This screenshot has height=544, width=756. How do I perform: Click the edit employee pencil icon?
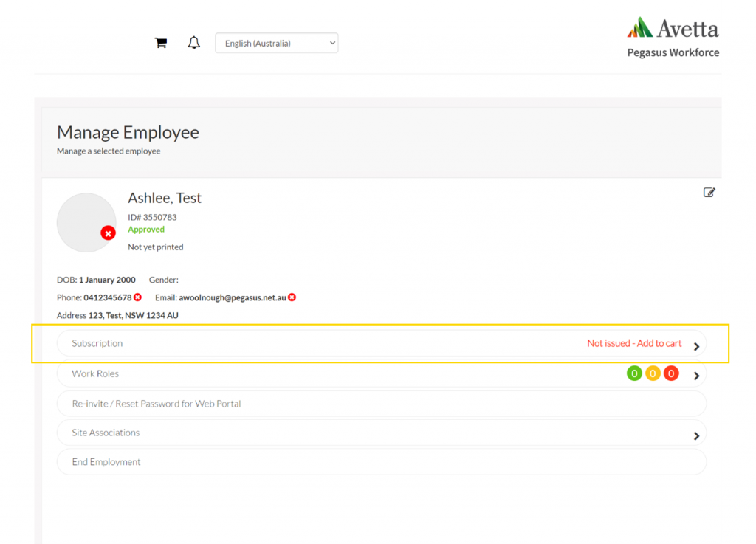coord(709,192)
